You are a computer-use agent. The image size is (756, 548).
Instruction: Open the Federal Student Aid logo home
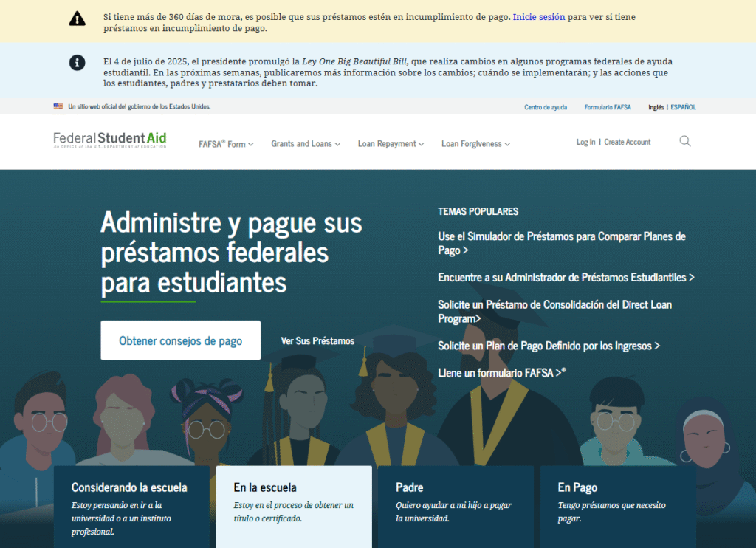(110, 140)
